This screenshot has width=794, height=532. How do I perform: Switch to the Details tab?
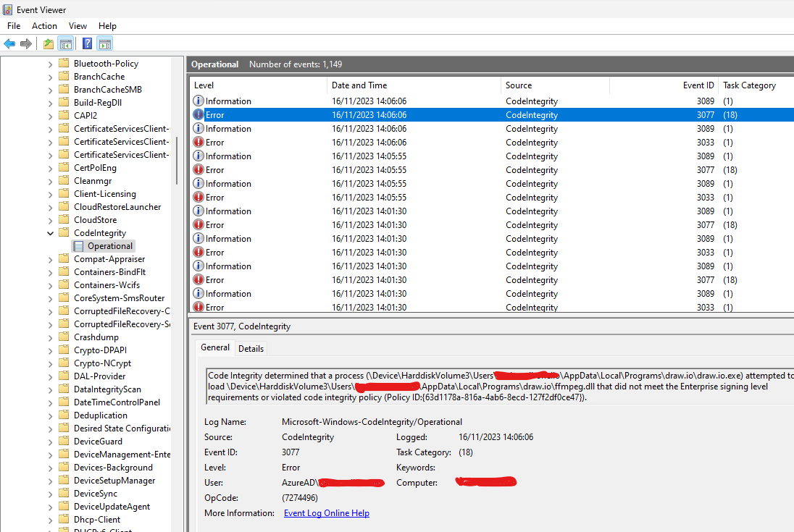tap(251, 348)
